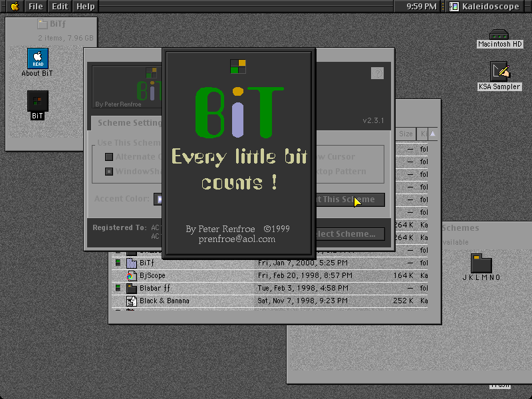Open the Apple menu
The image size is (532, 399).
(15, 7)
